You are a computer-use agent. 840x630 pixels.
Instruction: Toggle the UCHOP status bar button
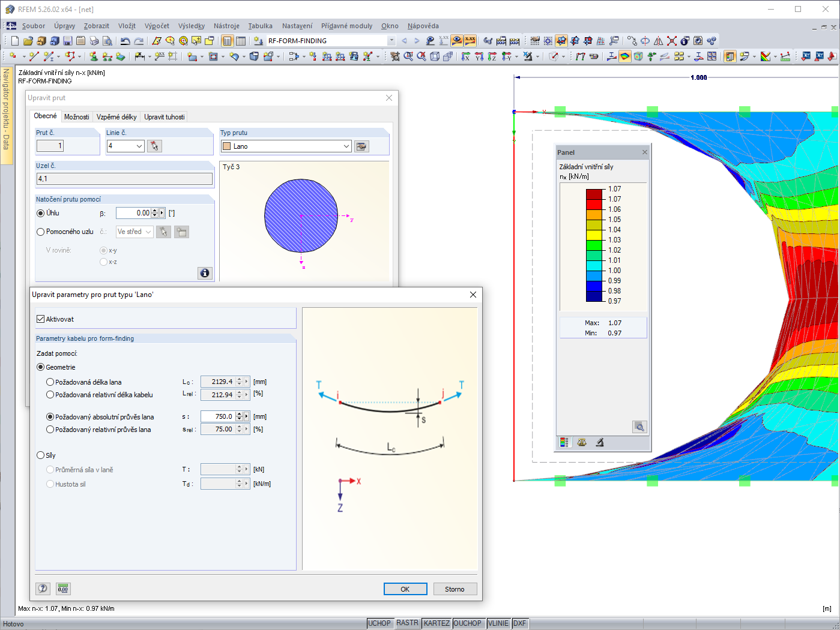379,623
